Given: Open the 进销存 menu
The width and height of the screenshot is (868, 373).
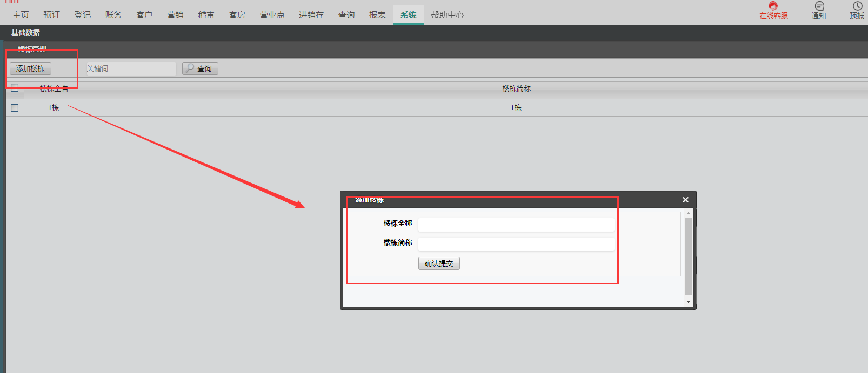Looking at the screenshot, I should click(x=311, y=15).
